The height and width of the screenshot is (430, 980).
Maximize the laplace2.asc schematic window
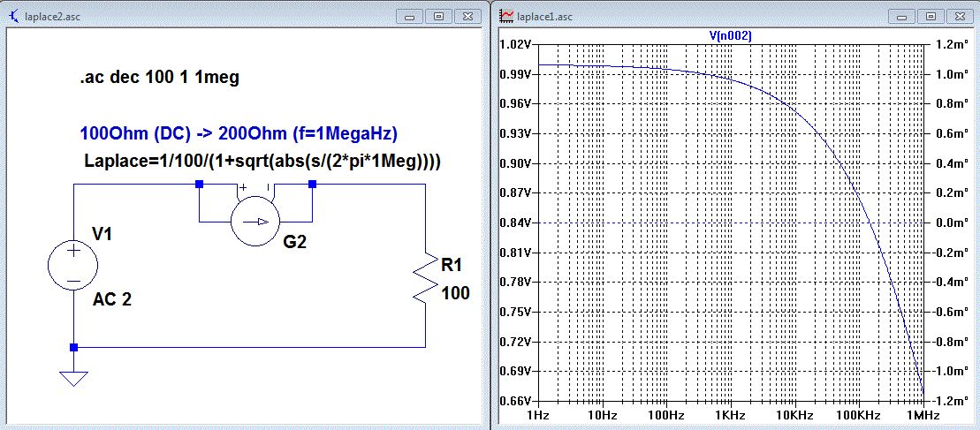point(438,16)
